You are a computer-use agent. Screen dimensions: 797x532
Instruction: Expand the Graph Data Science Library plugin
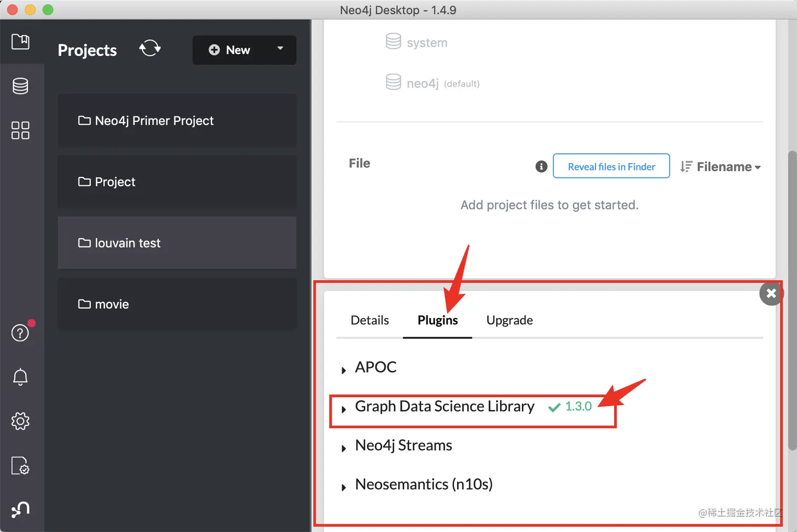click(344, 409)
